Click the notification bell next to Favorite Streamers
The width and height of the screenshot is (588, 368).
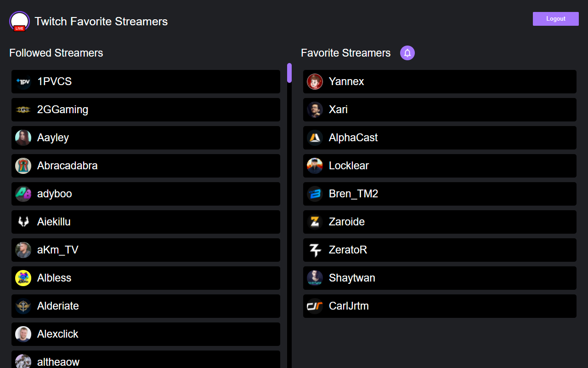[x=407, y=53]
